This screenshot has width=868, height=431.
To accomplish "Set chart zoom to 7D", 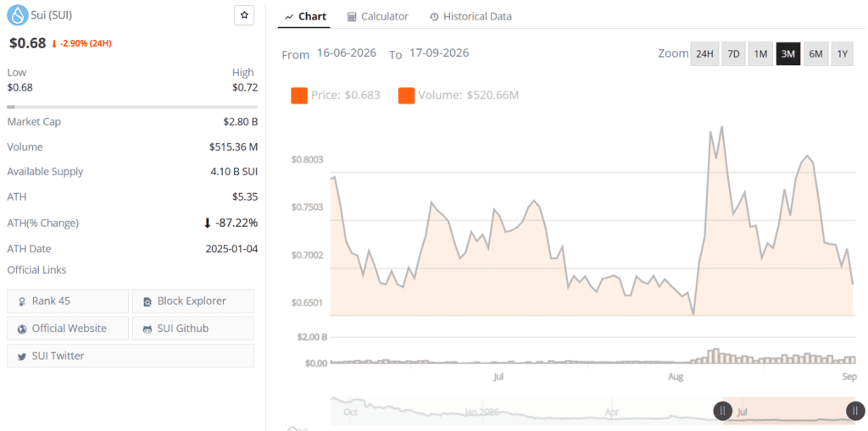I will point(733,53).
